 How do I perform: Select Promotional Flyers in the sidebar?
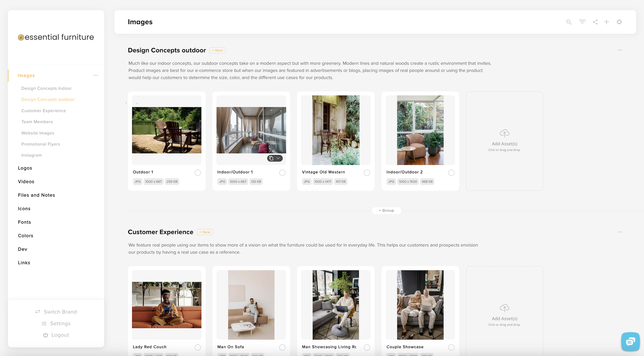(x=41, y=144)
